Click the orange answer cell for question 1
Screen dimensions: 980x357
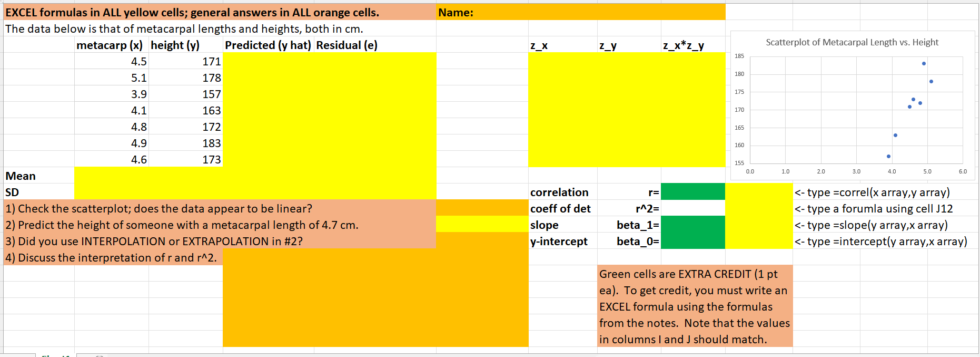coord(481,208)
